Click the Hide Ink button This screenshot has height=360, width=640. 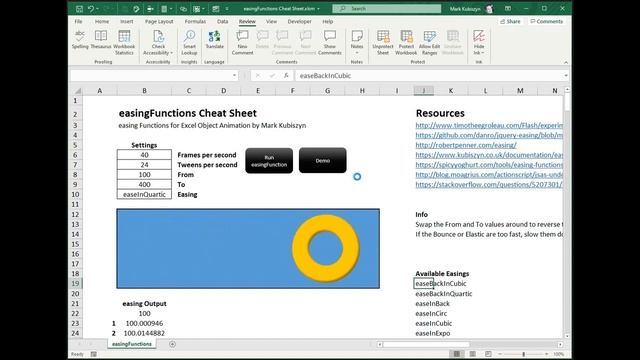(x=479, y=42)
